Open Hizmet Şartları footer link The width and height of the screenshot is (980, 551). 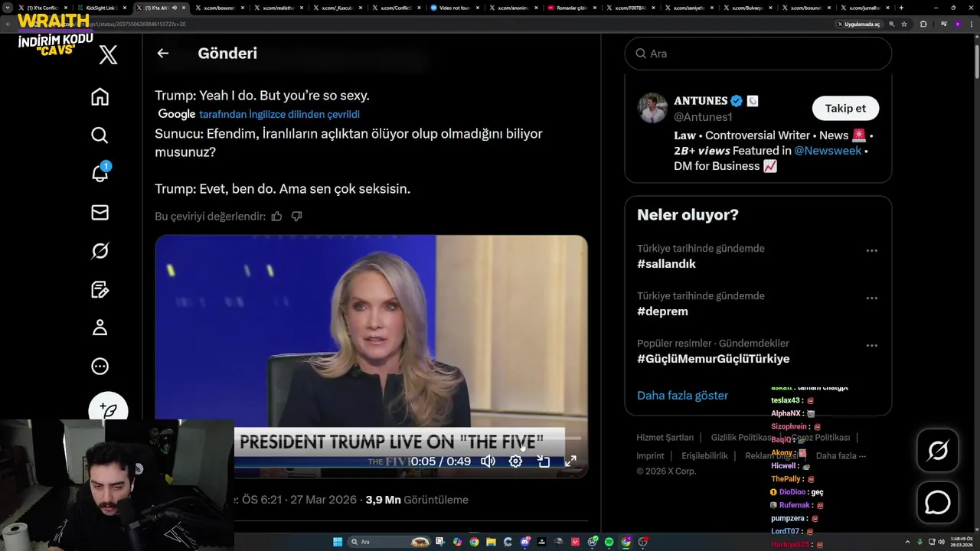click(x=665, y=438)
